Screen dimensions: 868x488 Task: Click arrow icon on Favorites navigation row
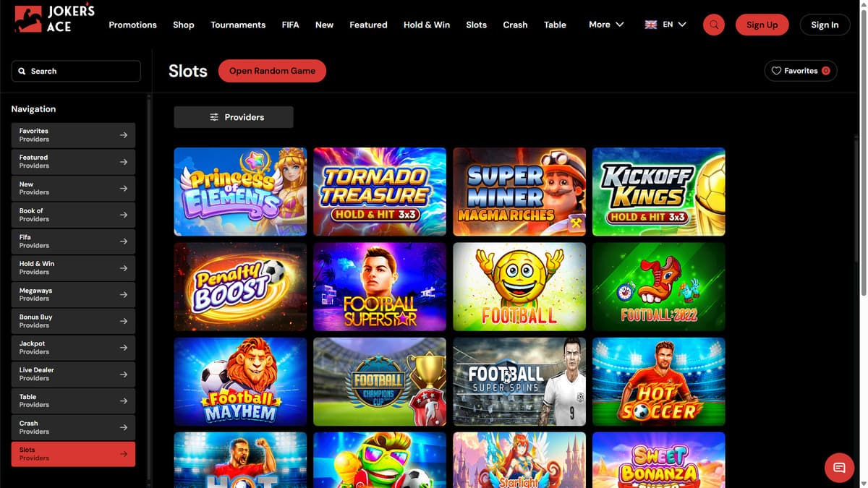pyautogui.click(x=124, y=135)
